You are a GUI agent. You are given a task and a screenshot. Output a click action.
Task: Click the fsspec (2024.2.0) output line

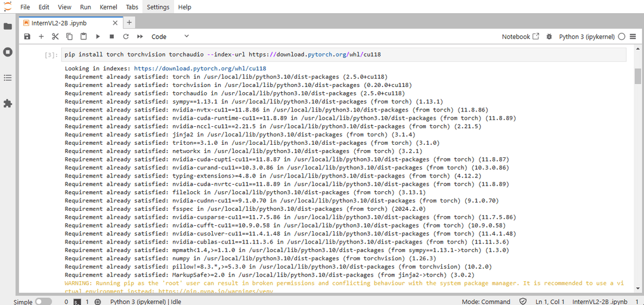tap(245, 209)
